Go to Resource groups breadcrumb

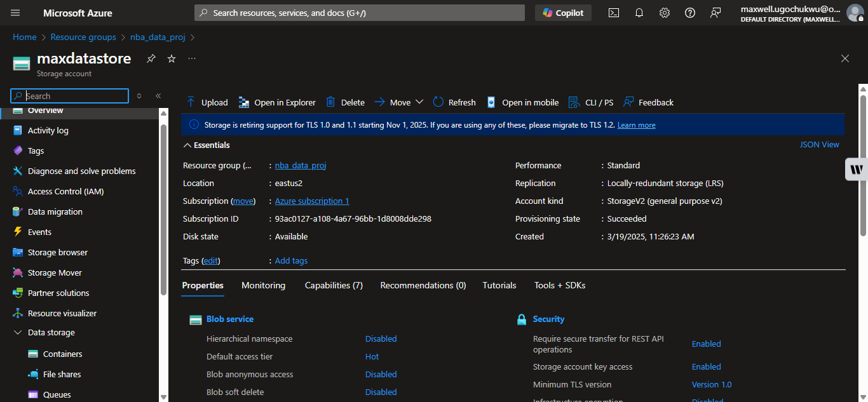[83, 37]
